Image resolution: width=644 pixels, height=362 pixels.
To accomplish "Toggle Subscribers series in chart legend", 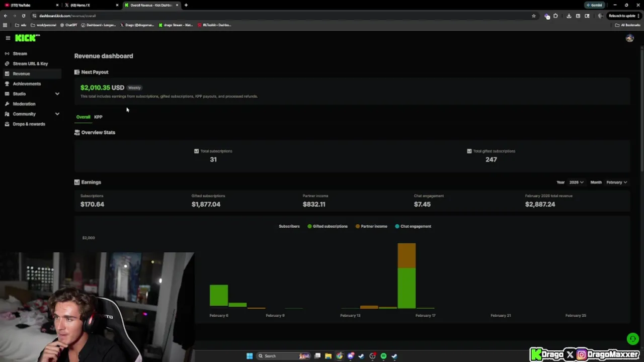I will (x=289, y=226).
